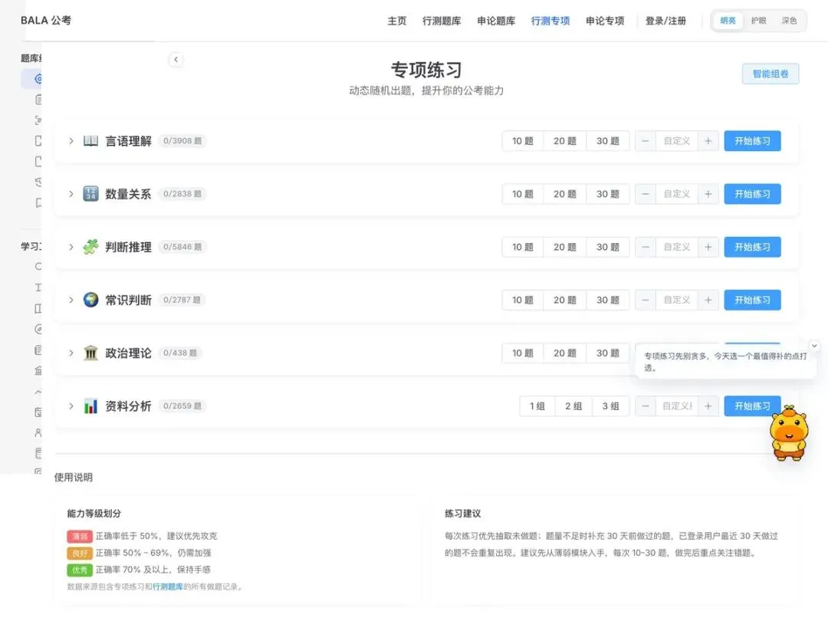Select 2 组 for 资料分析
The width and height of the screenshot is (828, 644).
tap(573, 406)
